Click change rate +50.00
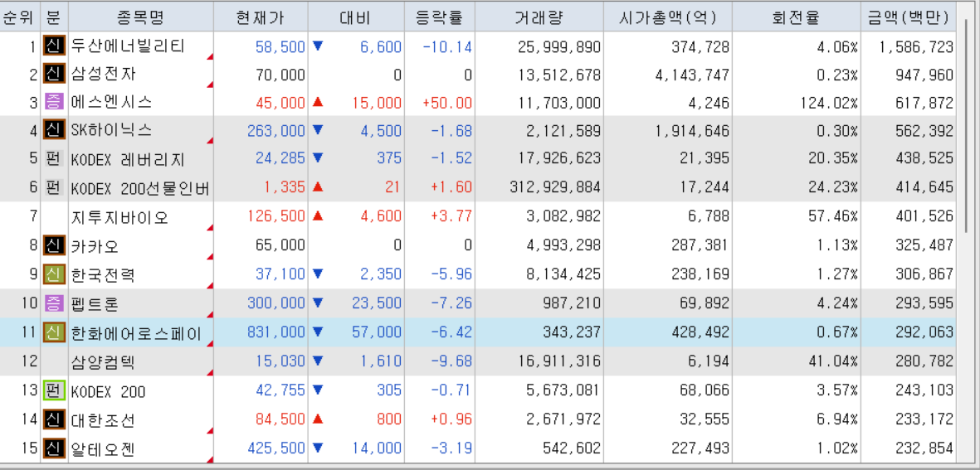The width and height of the screenshot is (980, 470). [447, 103]
